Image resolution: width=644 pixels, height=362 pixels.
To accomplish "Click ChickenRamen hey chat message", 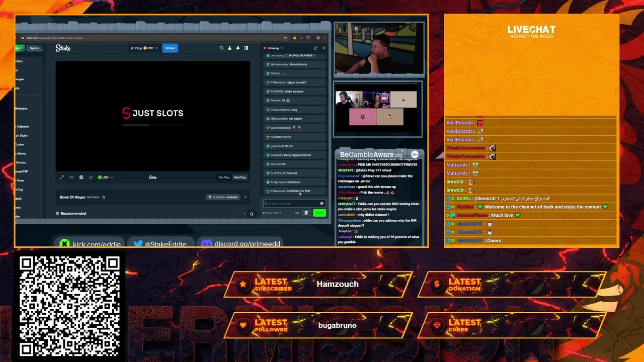I will [295, 110].
